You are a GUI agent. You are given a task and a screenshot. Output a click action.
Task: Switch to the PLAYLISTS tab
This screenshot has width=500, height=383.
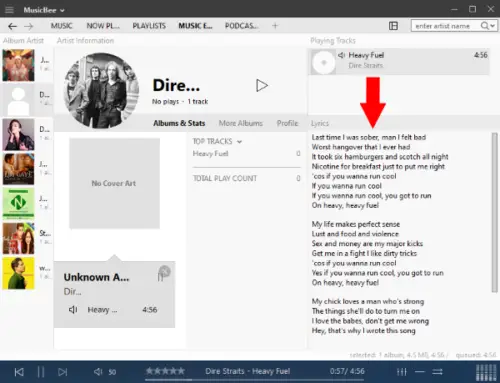click(x=149, y=26)
